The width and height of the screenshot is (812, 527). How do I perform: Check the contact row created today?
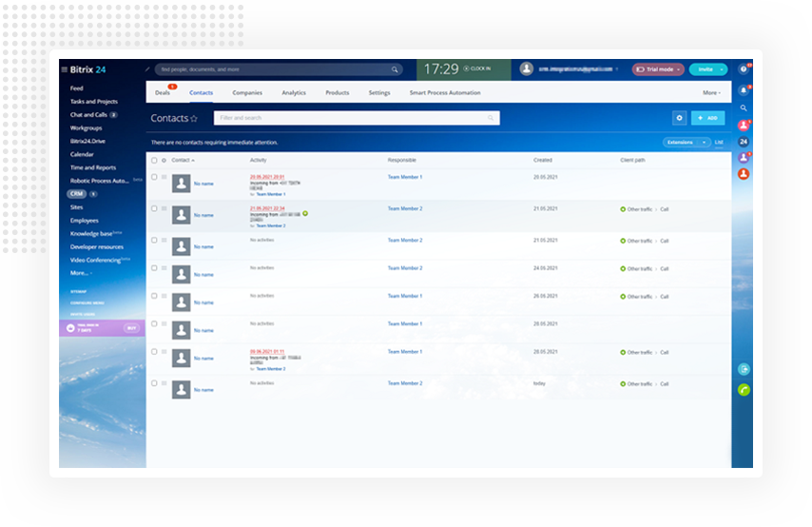point(154,383)
